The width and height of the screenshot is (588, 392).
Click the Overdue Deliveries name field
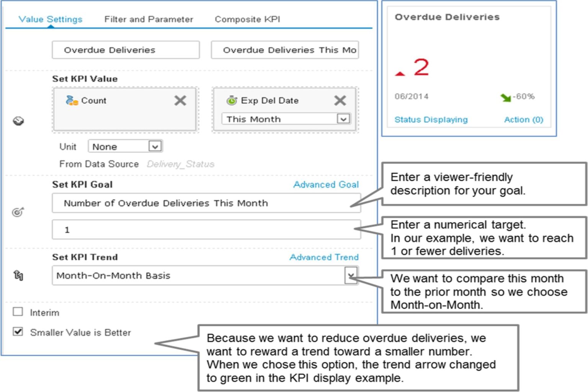pyautogui.click(x=126, y=50)
